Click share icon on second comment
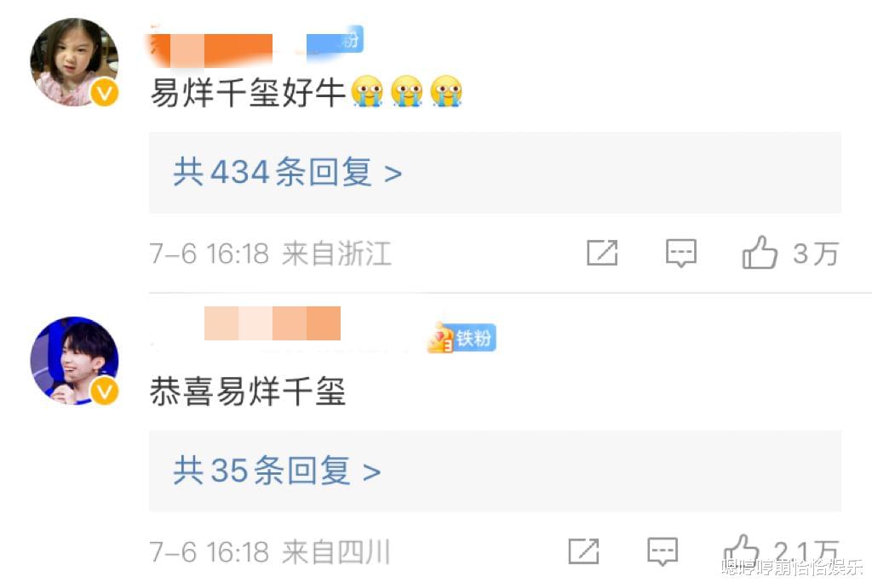This screenshot has width=872, height=588. [583, 552]
